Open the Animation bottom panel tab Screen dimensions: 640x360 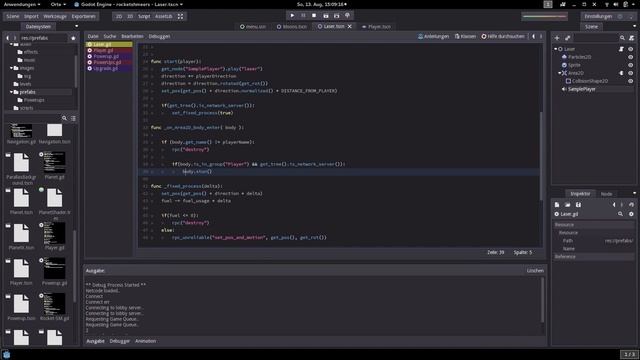[145, 341]
